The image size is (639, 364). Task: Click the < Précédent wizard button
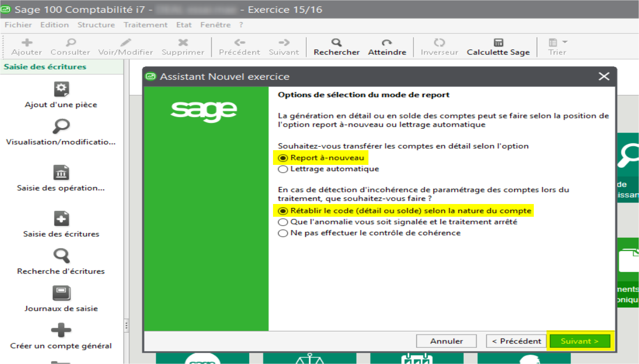516,341
